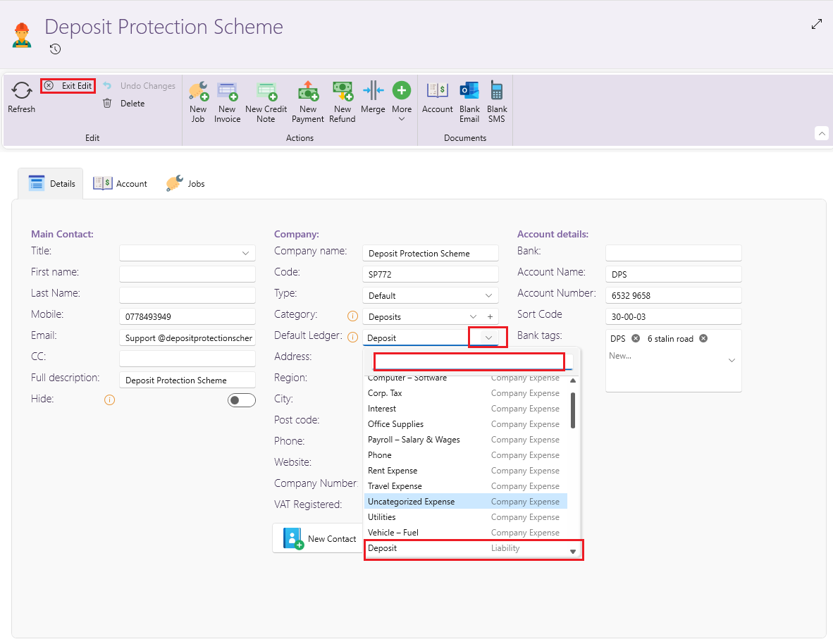Screen dimensions: 833x644
Task: Open Blank SMS document
Action: 497,103
